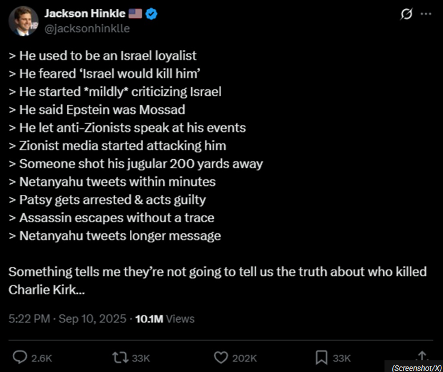Like the post with heart icon
The width and height of the screenshot is (443, 372).
pos(221,358)
